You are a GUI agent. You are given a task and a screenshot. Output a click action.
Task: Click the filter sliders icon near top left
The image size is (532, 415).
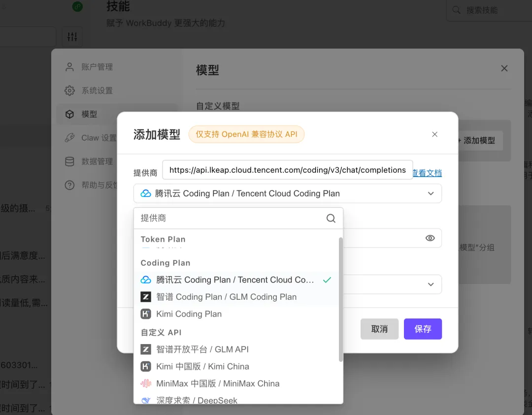point(72,36)
